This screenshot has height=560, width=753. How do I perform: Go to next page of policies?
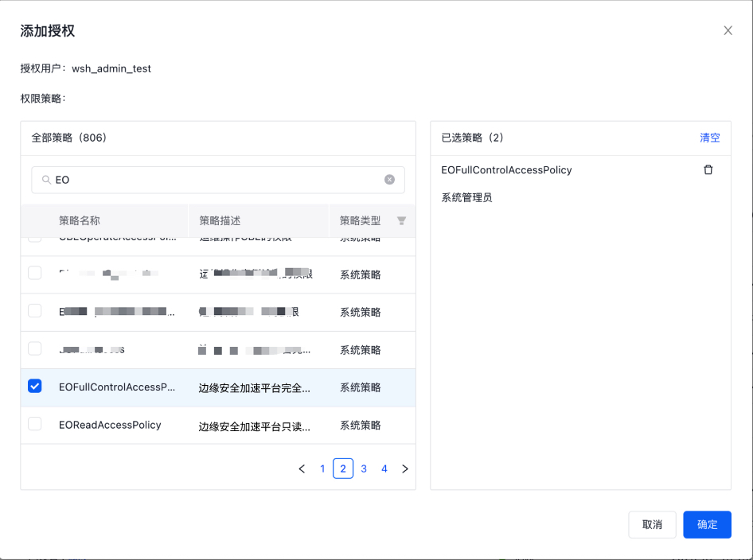coord(405,469)
